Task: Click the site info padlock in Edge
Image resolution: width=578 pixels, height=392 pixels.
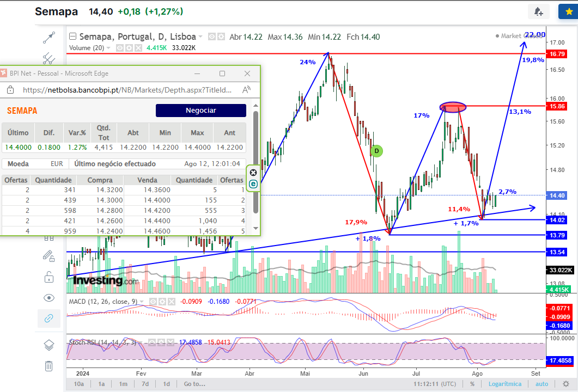Action: [11, 89]
